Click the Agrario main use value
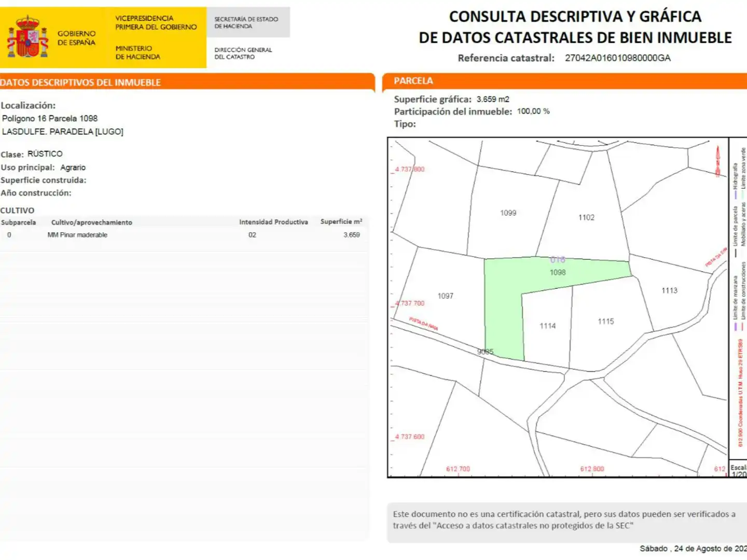This screenshot has height=560, width=747. [73, 167]
